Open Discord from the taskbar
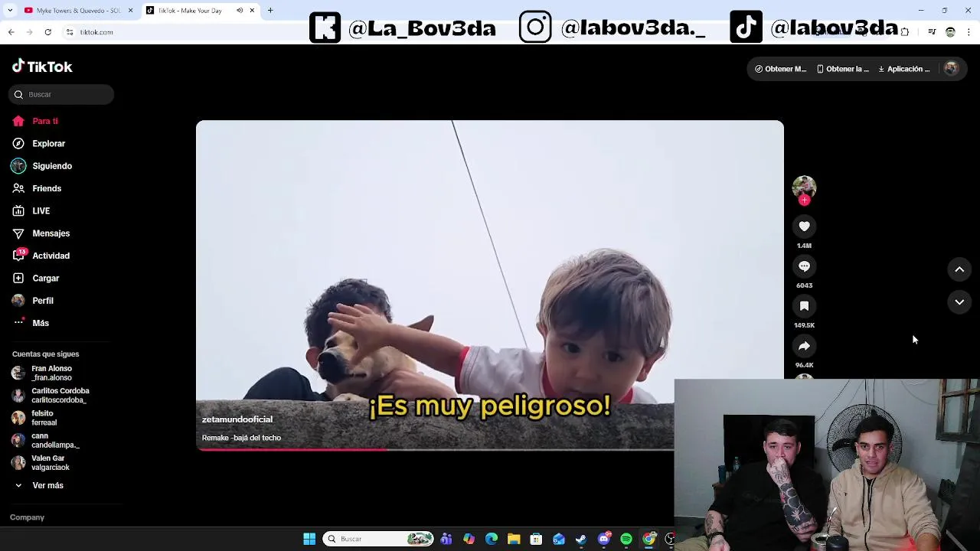 pos(604,539)
